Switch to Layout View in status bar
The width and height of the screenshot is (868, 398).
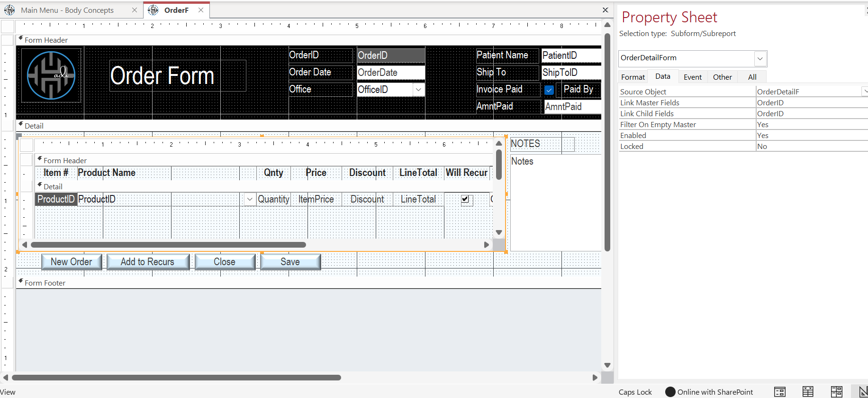(836, 392)
